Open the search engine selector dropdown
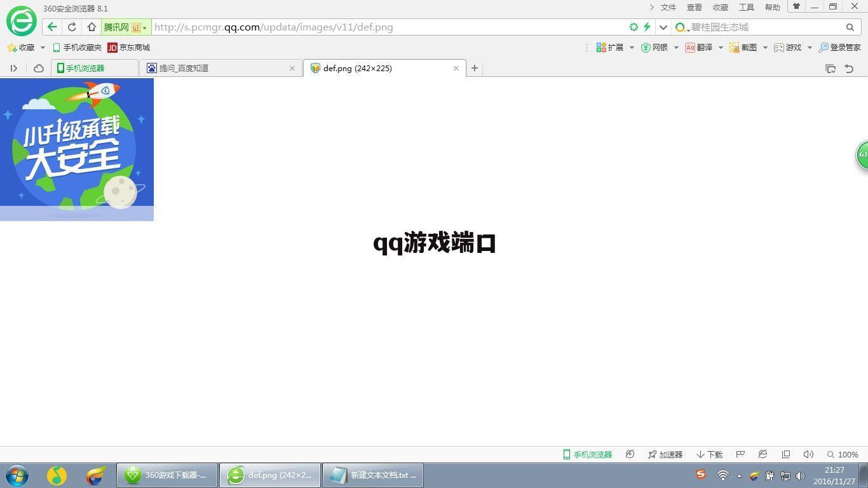This screenshot has width=868, height=488. pyautogui.click(x=682, y=27)
